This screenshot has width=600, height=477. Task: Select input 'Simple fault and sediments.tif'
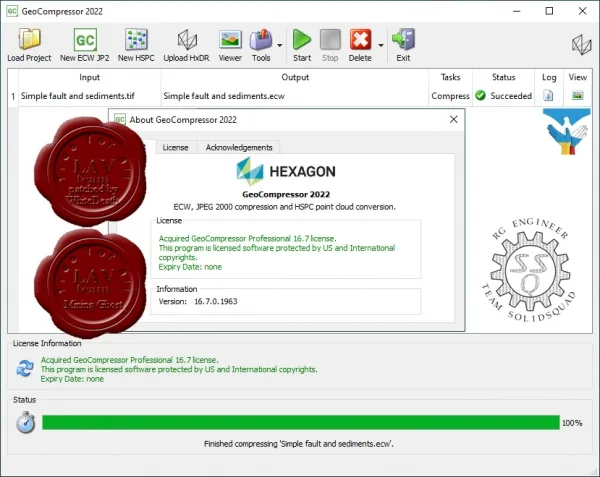[78, 96]
